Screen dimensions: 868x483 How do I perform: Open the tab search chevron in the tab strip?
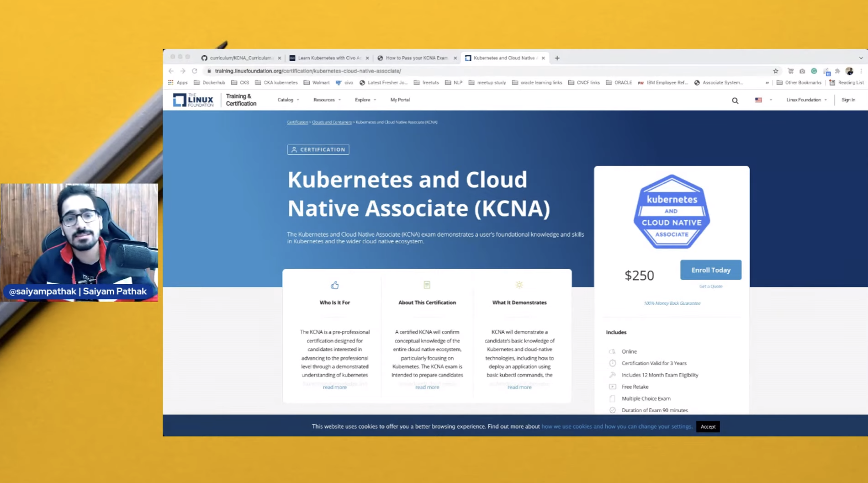861,58
